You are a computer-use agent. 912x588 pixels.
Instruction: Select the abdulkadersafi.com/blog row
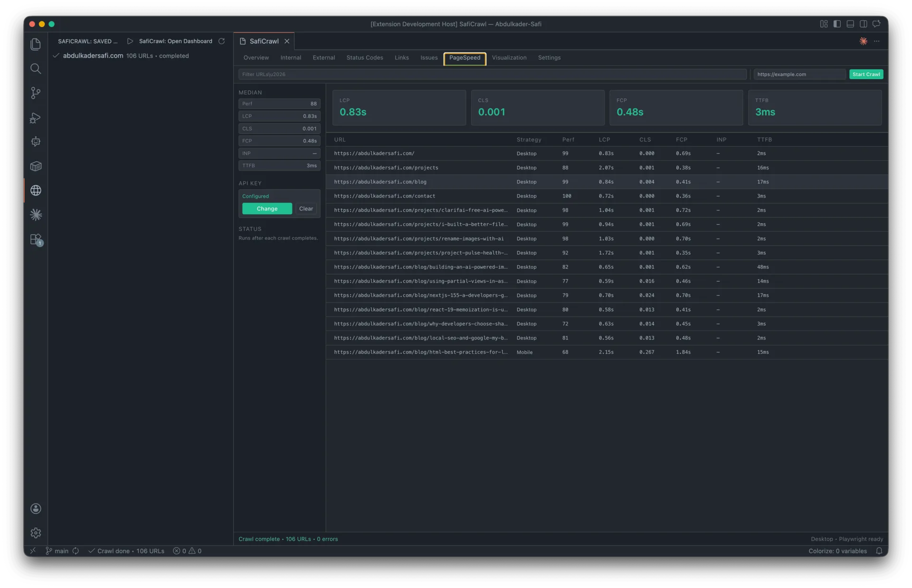pyautogui.click(x=607, y=182)
